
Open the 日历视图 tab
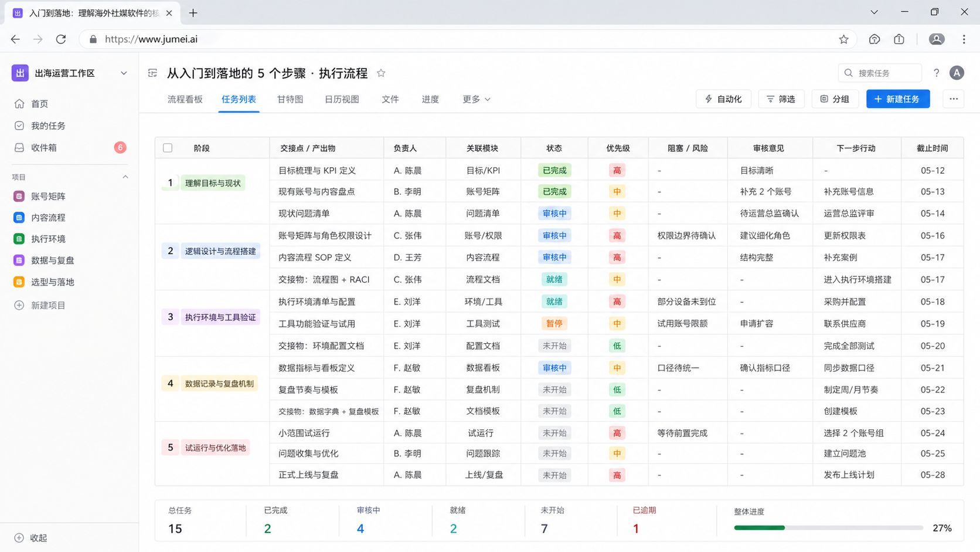coord(342,99)
